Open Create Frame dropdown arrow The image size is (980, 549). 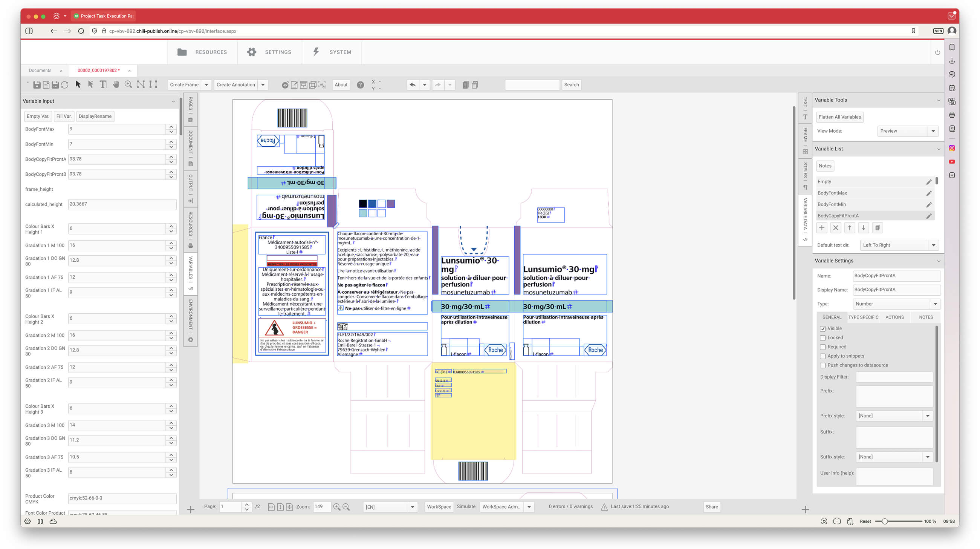tap(206, 85)
